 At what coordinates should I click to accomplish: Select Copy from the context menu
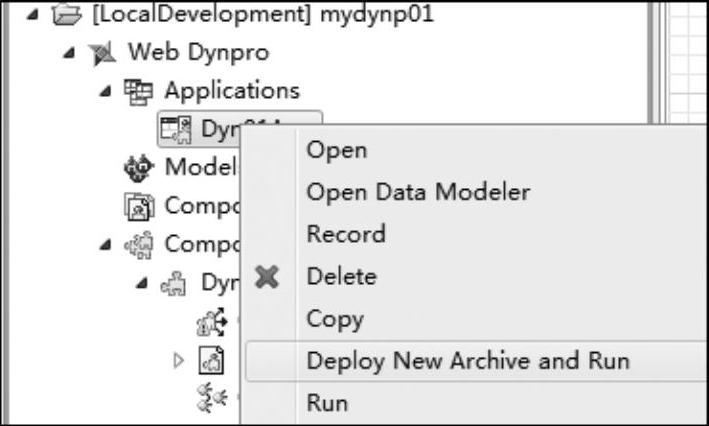point(335,320)
